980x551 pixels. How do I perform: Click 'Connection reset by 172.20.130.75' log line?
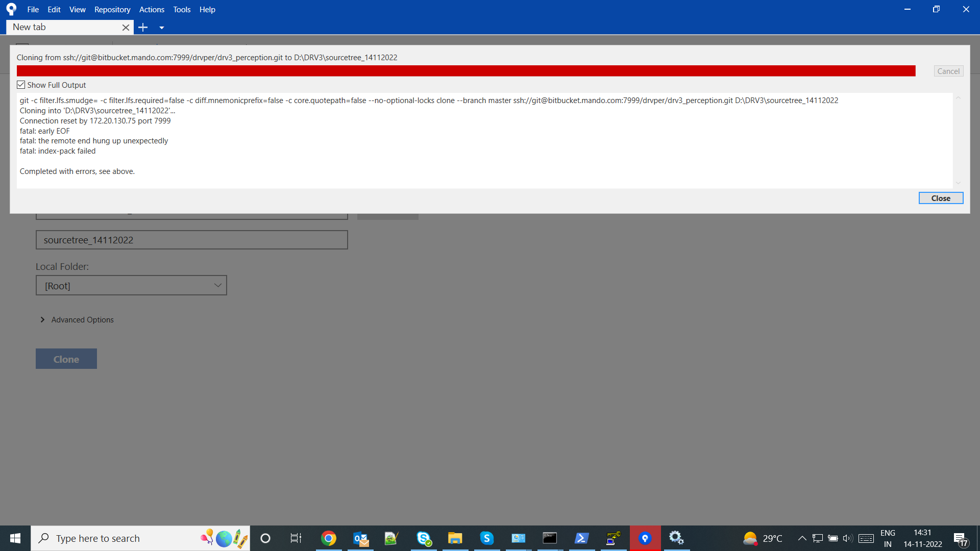pyautogui.click(x=95, y=120)
